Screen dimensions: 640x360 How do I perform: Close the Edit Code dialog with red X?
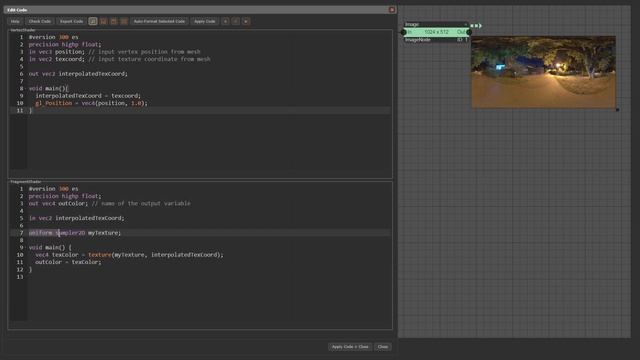point(392,10)
